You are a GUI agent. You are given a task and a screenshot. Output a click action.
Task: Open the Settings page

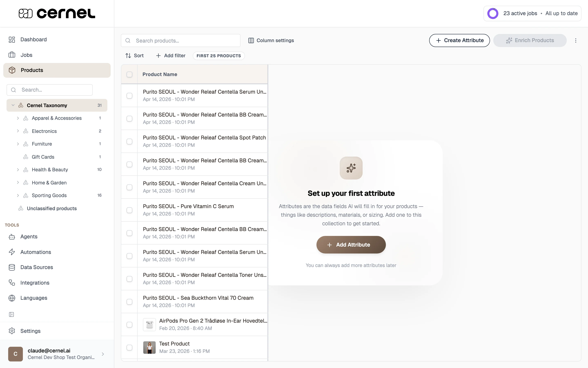[57, 331]
